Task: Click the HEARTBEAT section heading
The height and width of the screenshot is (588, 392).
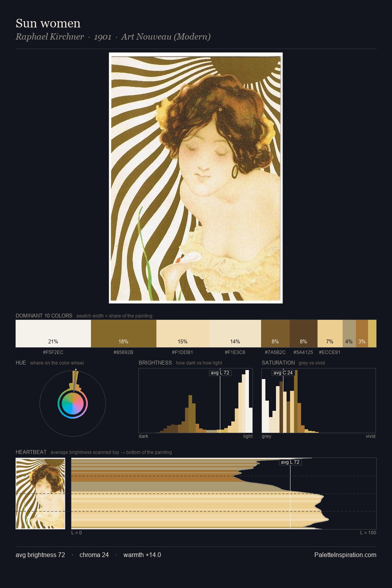Action: tap(31, 452)
